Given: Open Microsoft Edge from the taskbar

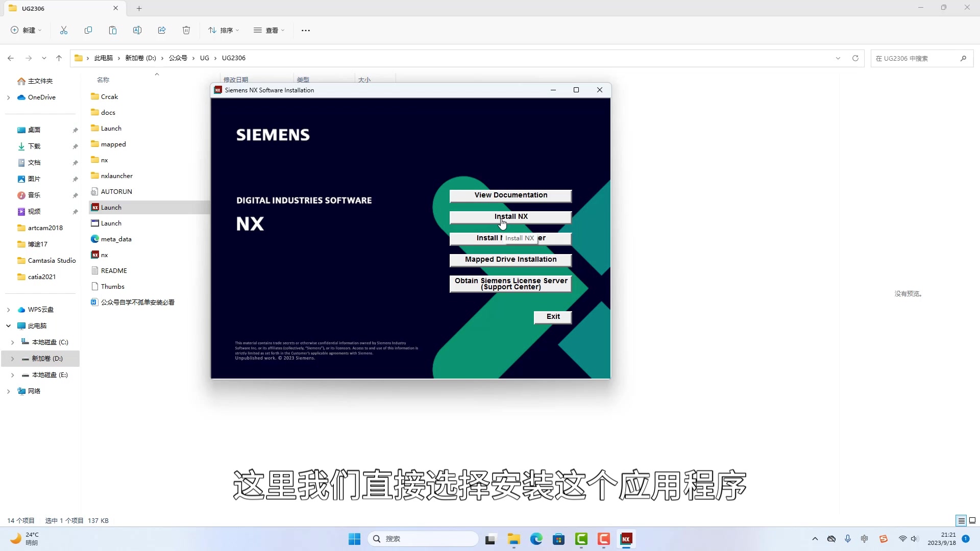Looking at the screenshot, I should pyautogui.click(x=536, y=539).
